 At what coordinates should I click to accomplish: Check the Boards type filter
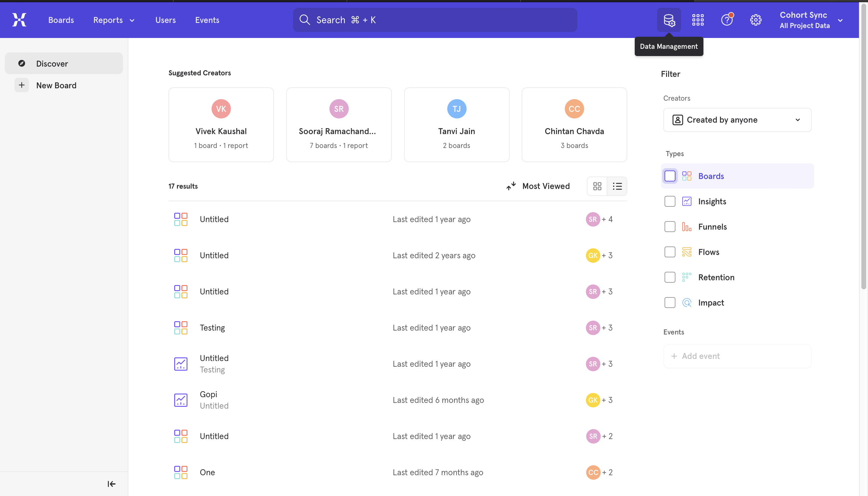click(x=670, y=176)
